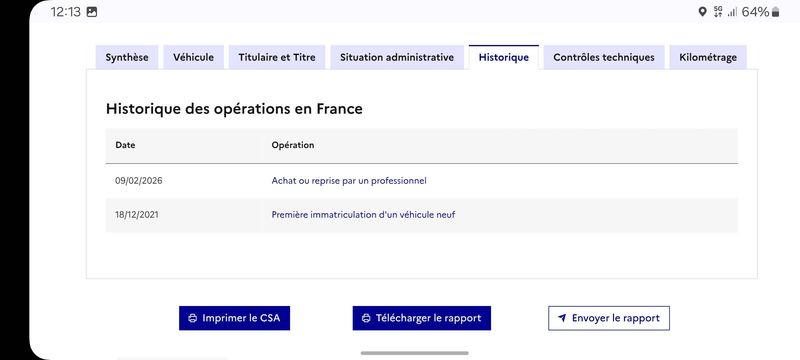Viewport: 800px width, 360px height.
Task: Click the printer icon in Imprimer le CSA
Action: (x=192, y=318)
